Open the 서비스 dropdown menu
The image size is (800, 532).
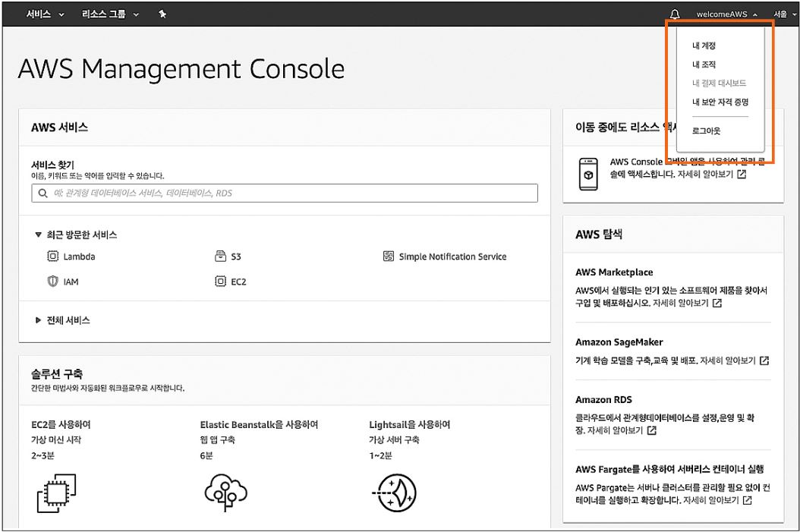(x=45, y=14)
